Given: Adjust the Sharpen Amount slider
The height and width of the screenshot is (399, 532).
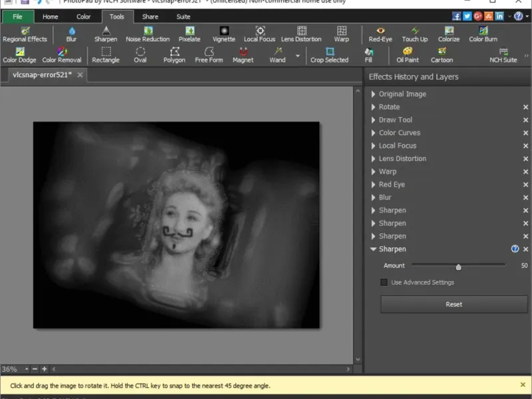Looking at the screenshot, I should [458, 266].
